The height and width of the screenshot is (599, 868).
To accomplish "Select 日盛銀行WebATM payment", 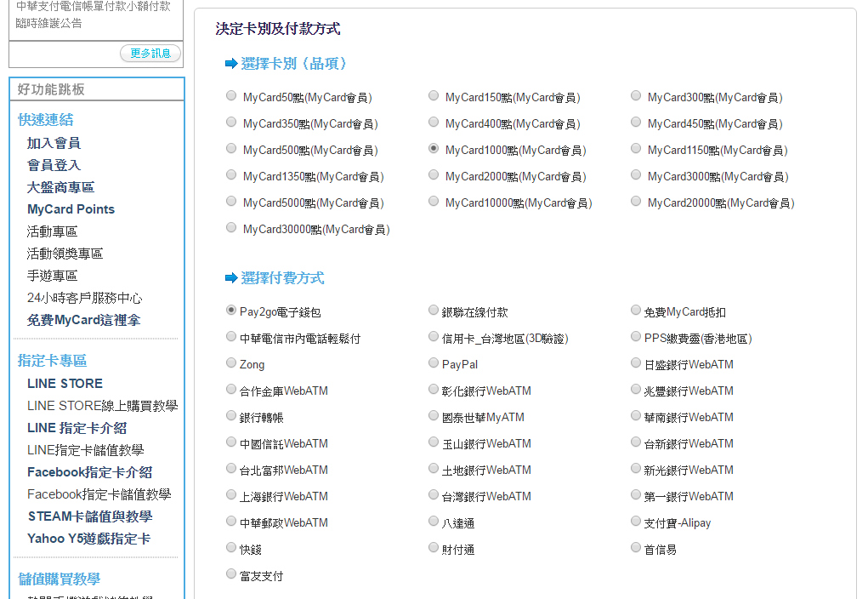I will point(636,363).
